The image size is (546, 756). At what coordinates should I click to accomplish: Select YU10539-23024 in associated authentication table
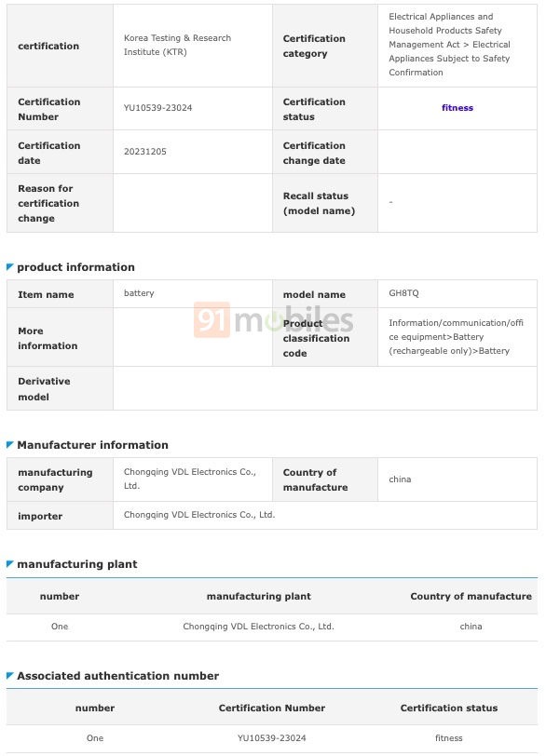click(x=271, y=737)
